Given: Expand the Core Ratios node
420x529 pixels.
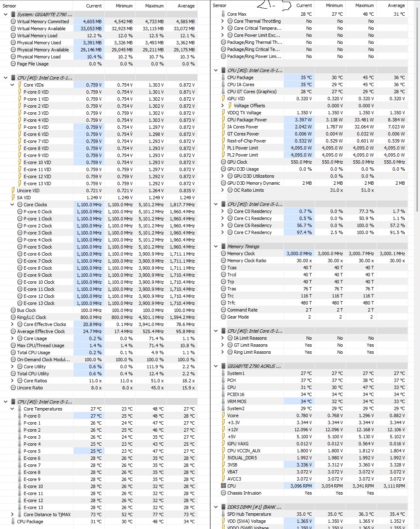Looking at the screenshot, I should [x=12, y=381].
